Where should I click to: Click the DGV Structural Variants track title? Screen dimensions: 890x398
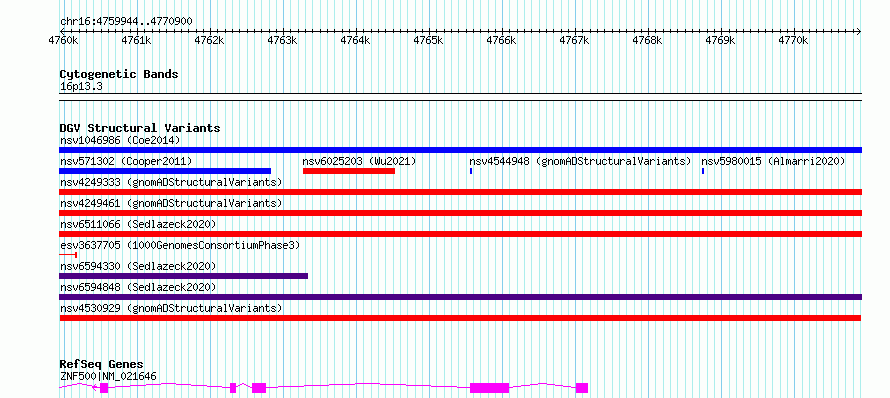coord(140,128)
